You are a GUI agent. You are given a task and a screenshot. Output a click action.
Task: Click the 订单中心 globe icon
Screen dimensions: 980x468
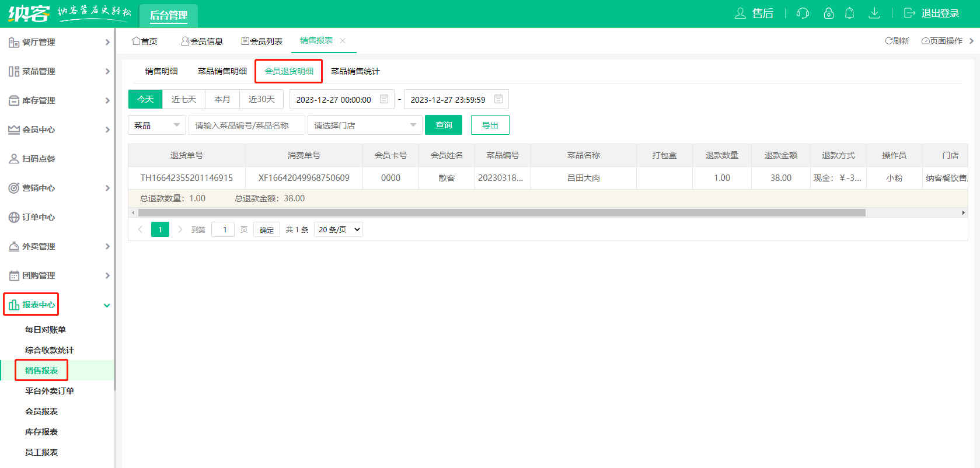point(14,217)
